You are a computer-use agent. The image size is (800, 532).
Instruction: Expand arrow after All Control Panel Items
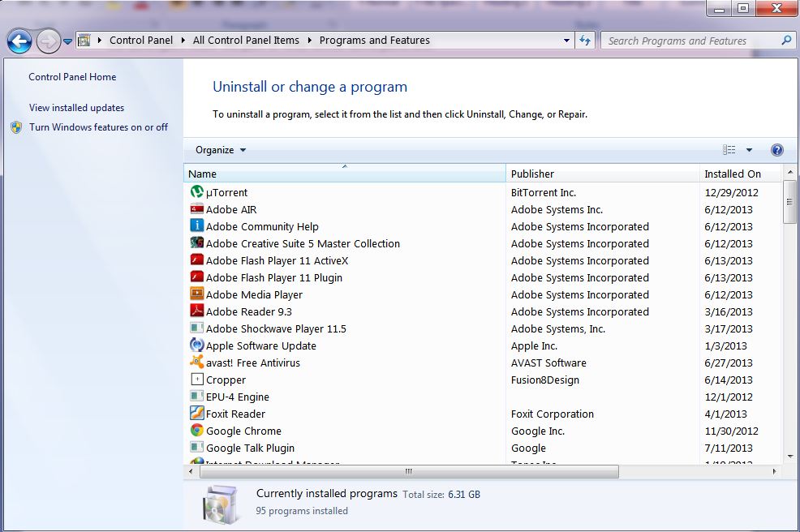click(309, 41)
